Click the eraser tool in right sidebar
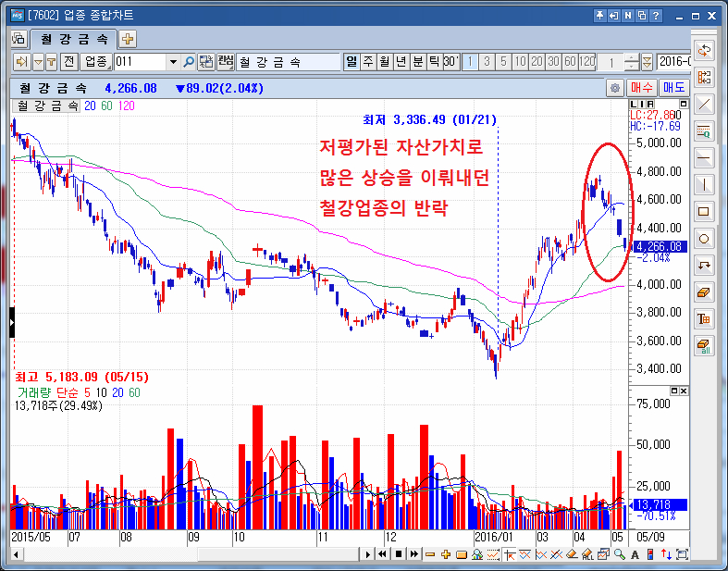 point(705,292)
